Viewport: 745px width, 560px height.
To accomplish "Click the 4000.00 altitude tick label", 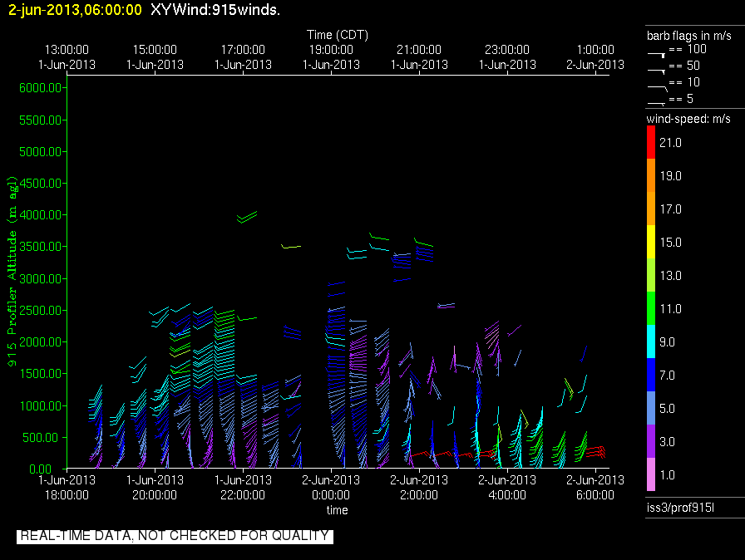I will point(41,215).
